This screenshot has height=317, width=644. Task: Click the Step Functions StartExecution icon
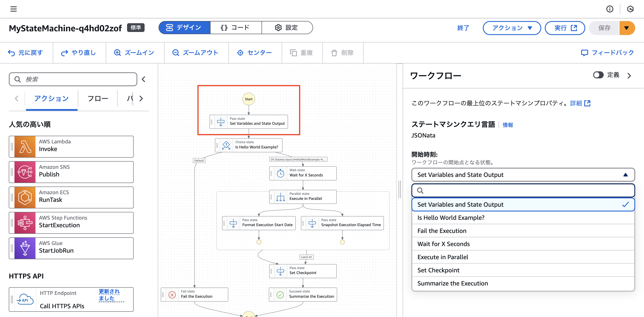(25, 223)
